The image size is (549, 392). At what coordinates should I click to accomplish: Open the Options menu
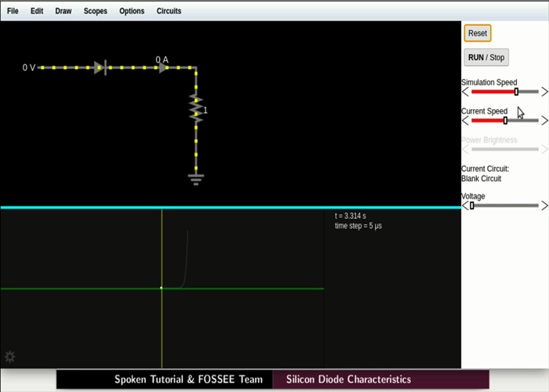(132, 11)
